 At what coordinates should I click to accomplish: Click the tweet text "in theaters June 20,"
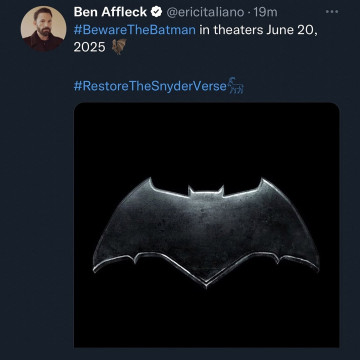tap(257, 30)
